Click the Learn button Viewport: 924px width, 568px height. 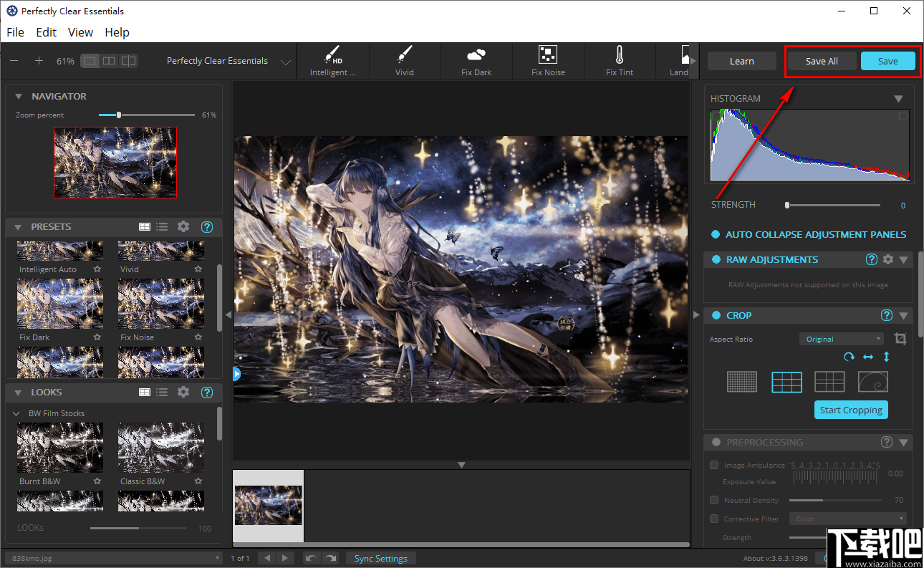(x=742, y=61)
